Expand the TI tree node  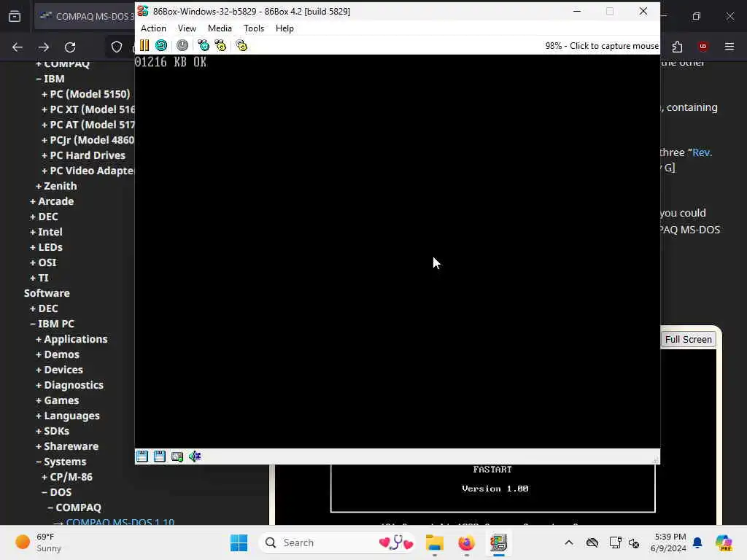(x=39, y=278)
